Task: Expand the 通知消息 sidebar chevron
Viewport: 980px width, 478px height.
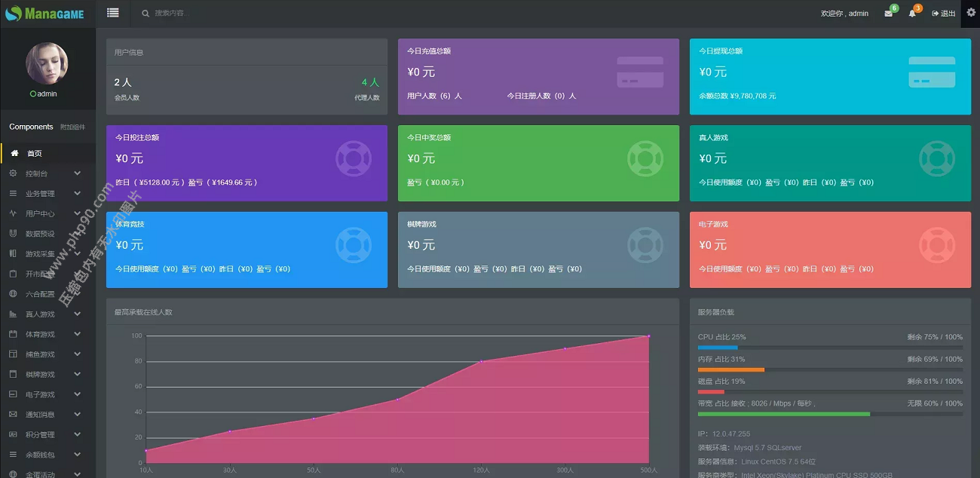Action: [x=78, y=415]
